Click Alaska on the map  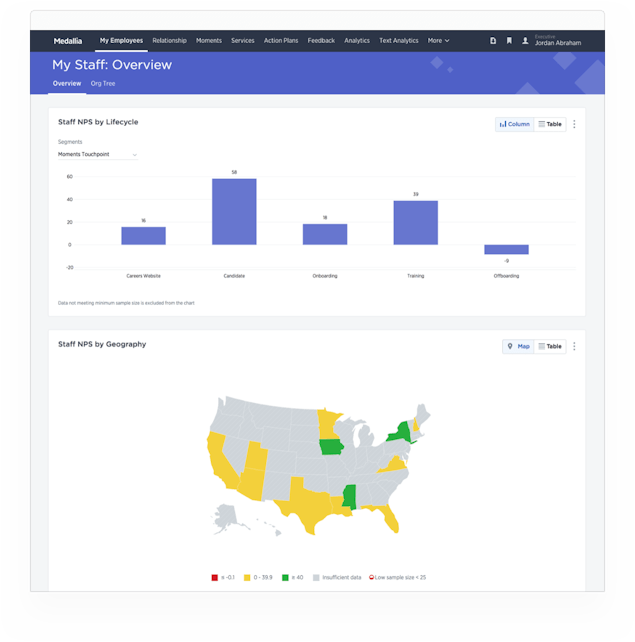click(226, 517)
